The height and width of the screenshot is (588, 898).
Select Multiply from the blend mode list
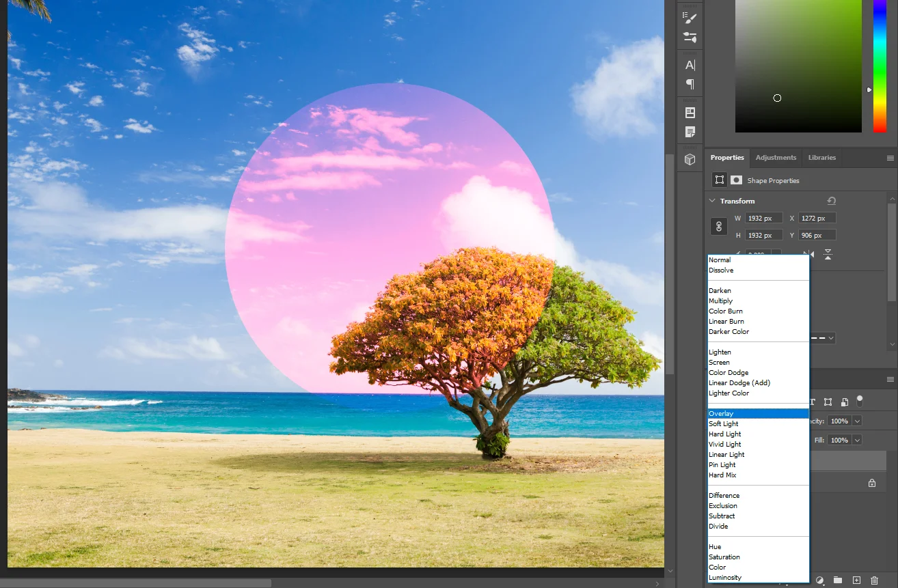click(x=720, y=301)
